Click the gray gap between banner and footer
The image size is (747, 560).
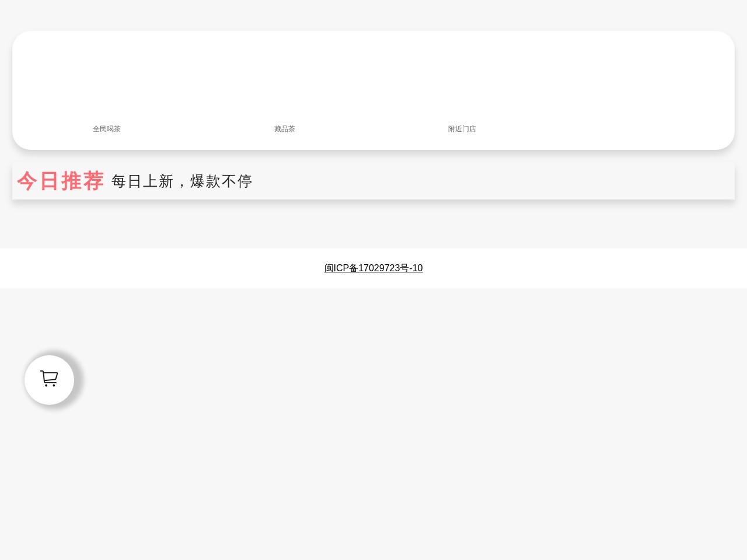click(373, 225)
